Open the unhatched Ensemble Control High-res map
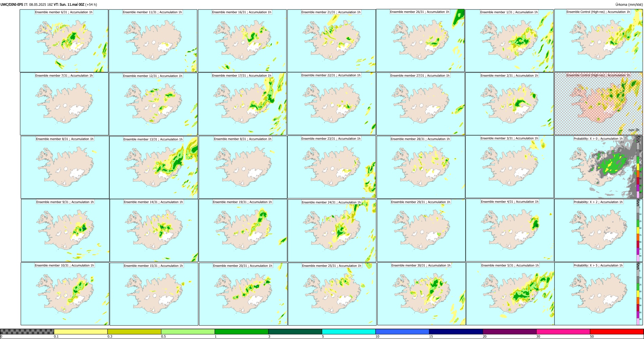 coord(599,40)
